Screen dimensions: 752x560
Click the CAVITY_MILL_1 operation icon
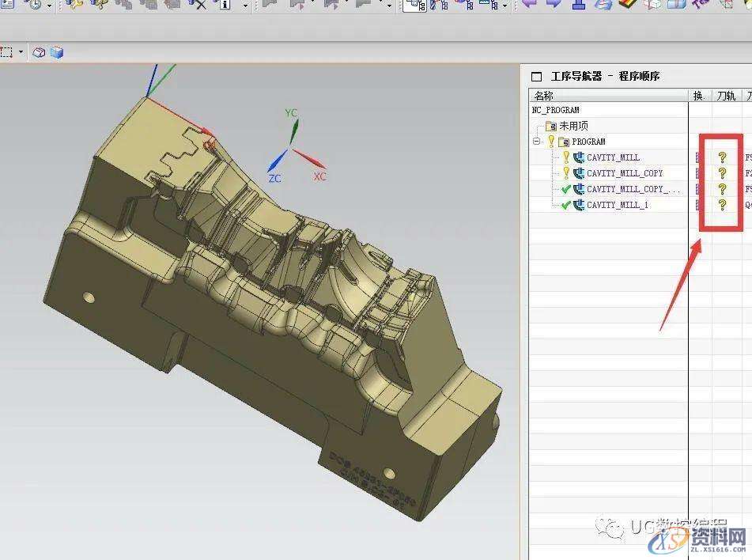pos(579,205)
